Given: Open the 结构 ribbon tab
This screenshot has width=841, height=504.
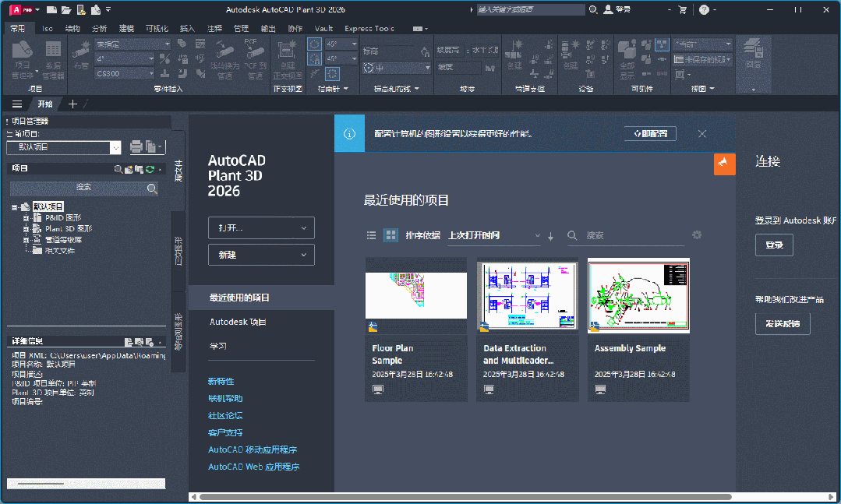Looking at the screenshot, I should (x=72, y=28).
